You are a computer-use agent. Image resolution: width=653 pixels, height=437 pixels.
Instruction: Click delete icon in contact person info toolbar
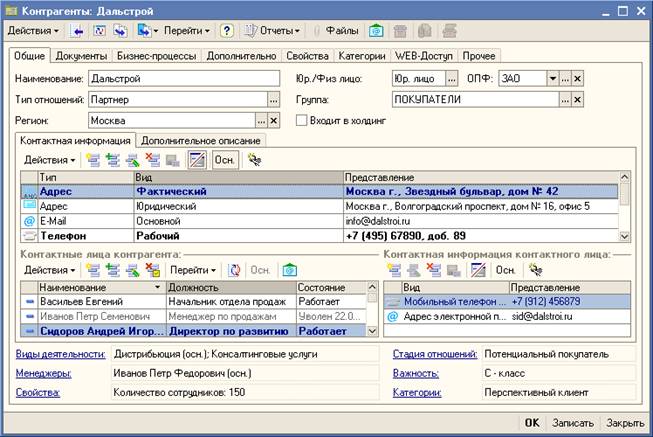point(434,270)
